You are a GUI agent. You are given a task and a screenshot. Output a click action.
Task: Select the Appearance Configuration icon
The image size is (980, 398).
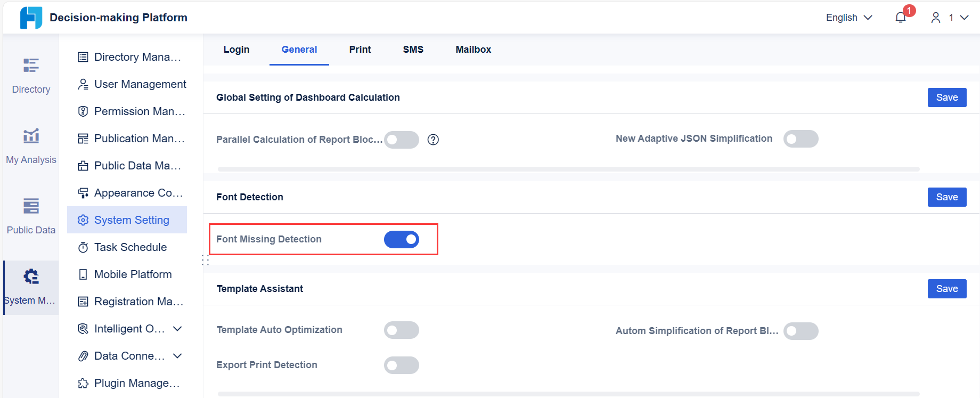click(83, 192)
